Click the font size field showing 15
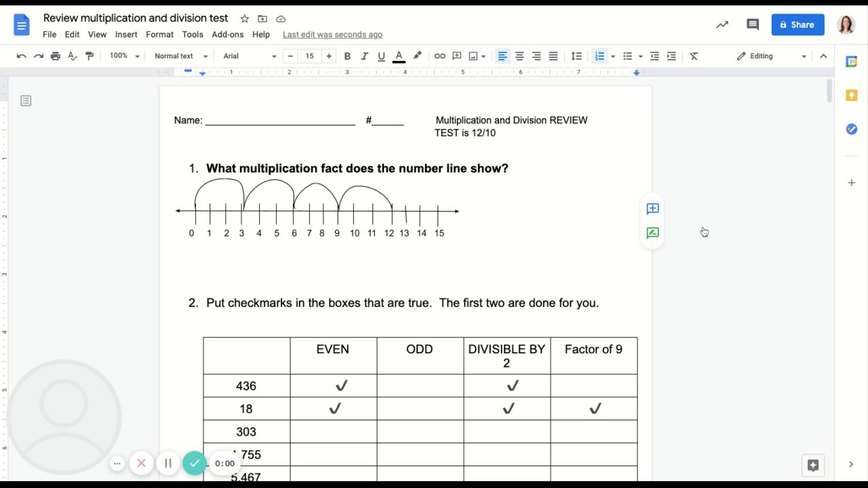This screenshot has height=488, width=868. coord(310,56)
